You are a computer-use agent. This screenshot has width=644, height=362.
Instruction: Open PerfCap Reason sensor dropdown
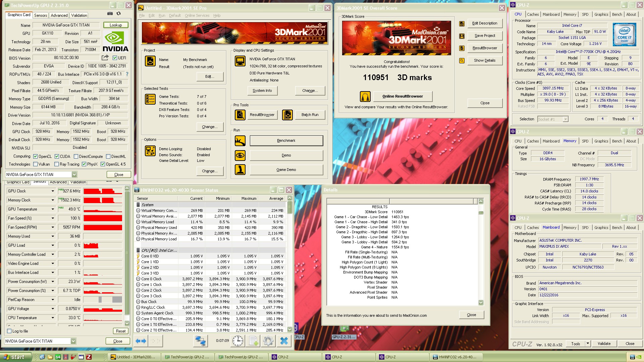(53, 300)
